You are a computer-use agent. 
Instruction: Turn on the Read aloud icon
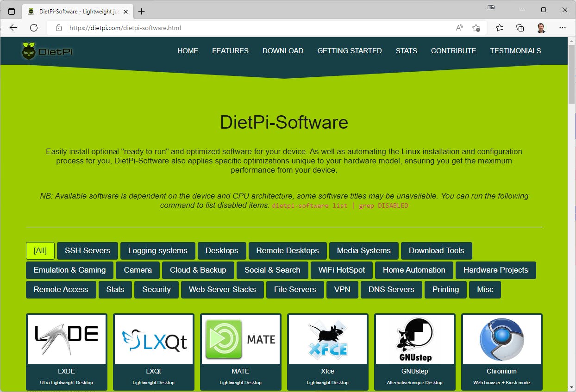click(459, 28)
